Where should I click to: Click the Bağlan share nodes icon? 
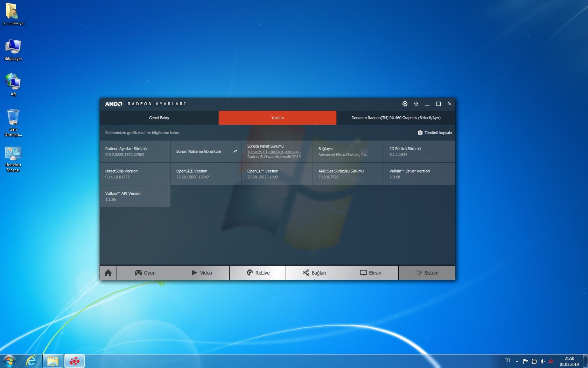(x=306, y=273)
